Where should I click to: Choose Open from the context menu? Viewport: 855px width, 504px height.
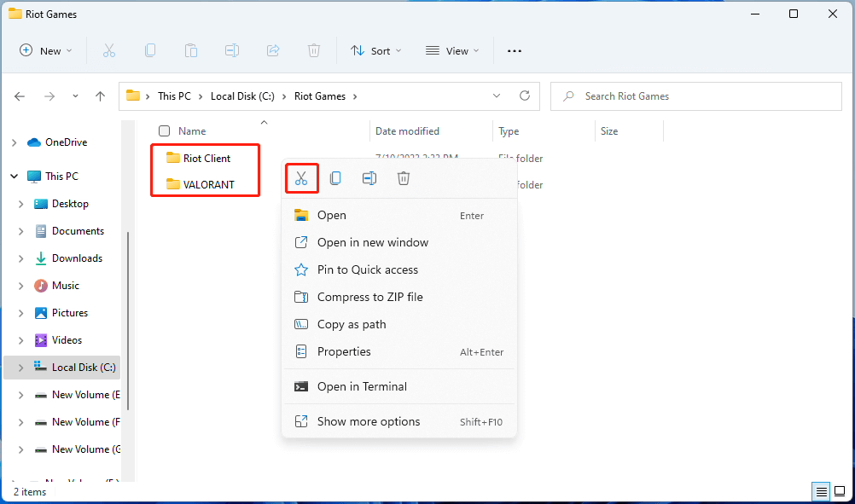(x=399, y=215)
